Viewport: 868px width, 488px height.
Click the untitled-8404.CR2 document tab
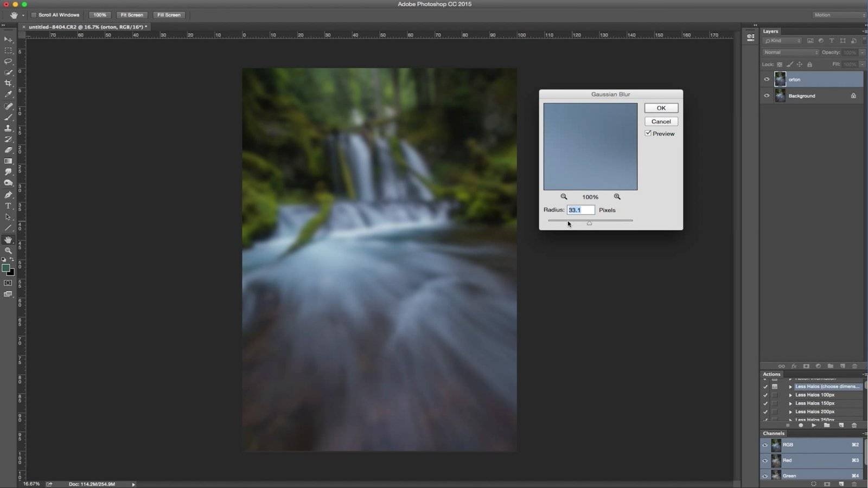[87, 27]
